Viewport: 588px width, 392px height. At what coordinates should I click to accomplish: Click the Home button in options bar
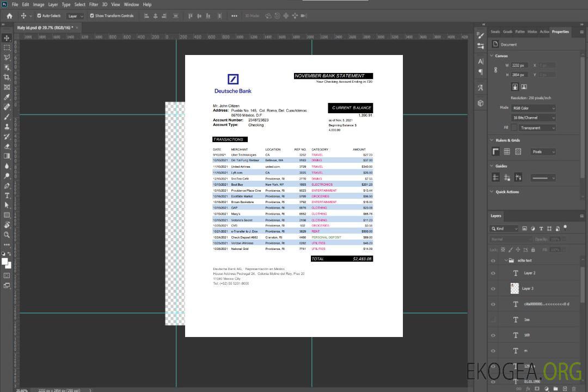9,16
